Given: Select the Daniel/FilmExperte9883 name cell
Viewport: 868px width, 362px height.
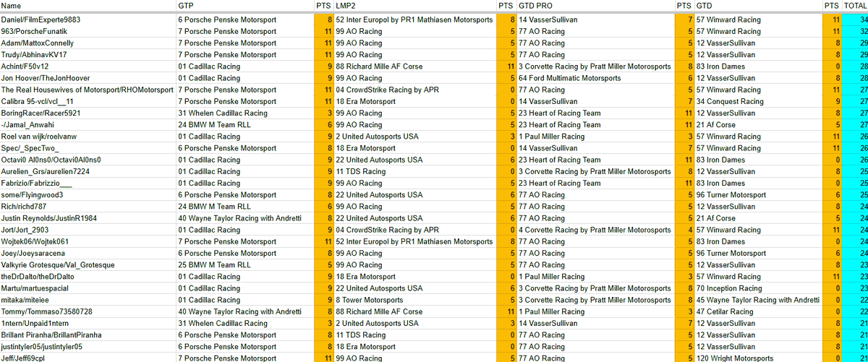Looking at the screenshot, I should coord(88,20).
